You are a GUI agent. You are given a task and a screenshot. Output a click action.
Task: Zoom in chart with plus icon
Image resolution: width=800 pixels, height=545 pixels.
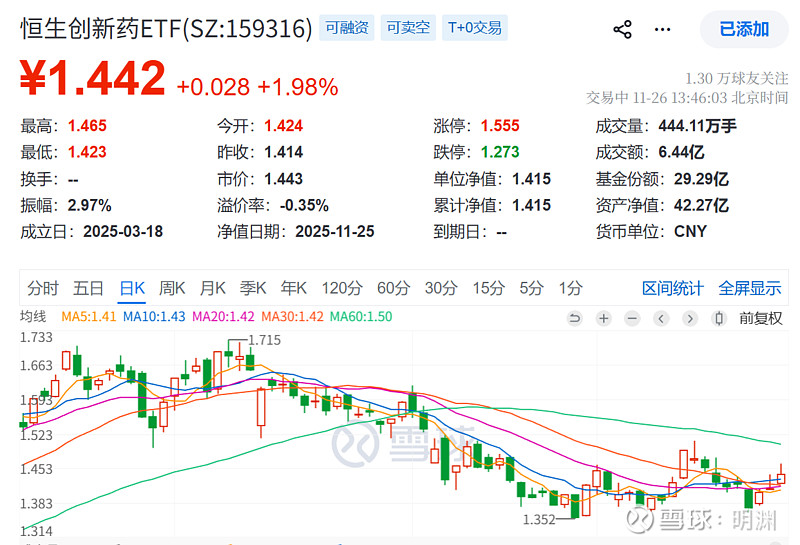pos(604,319)
